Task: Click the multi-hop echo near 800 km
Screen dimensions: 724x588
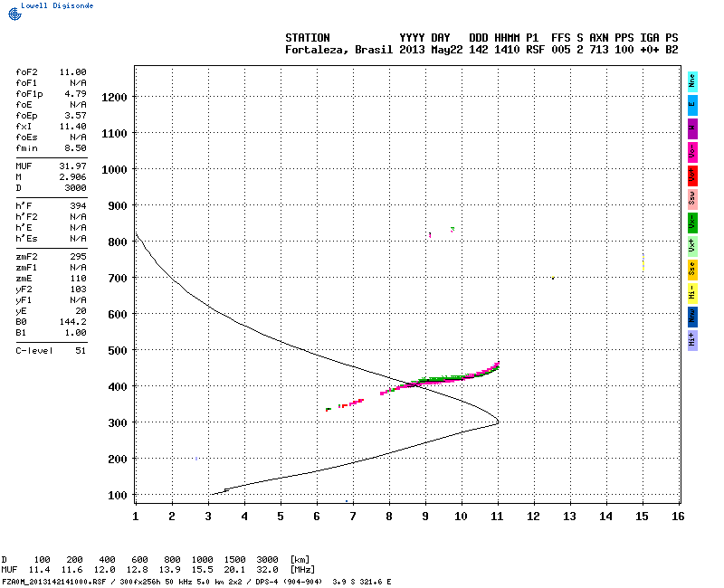Action: [430, 235]
